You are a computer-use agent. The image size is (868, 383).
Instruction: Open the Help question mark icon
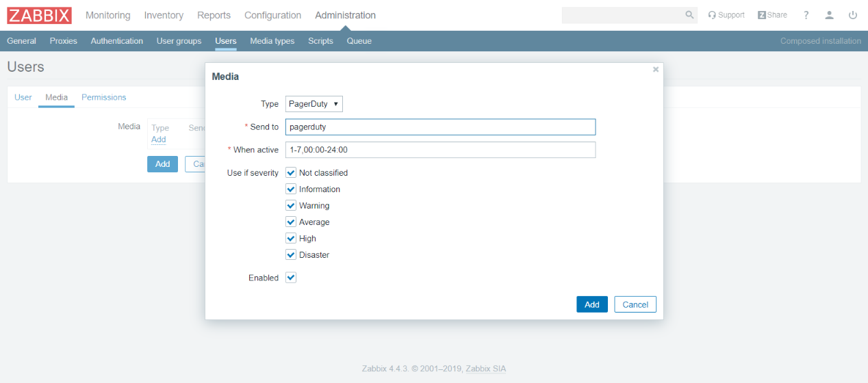click(x=806, y=15)
